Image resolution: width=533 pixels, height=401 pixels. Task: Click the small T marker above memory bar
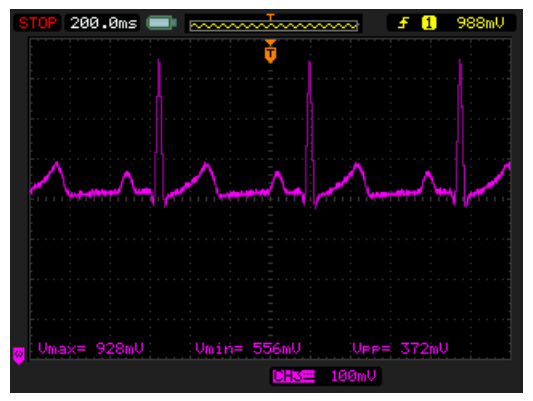[x=270, y=17]
